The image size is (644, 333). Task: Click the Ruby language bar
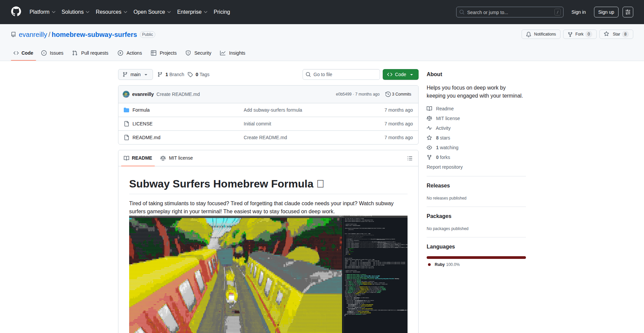pos(476,258)
